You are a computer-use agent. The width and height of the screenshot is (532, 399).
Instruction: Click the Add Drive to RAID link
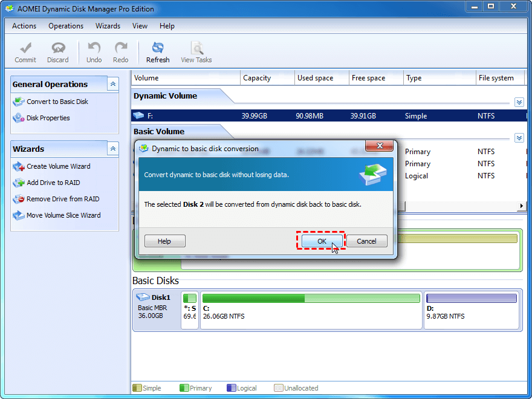(x=53, y=183)
